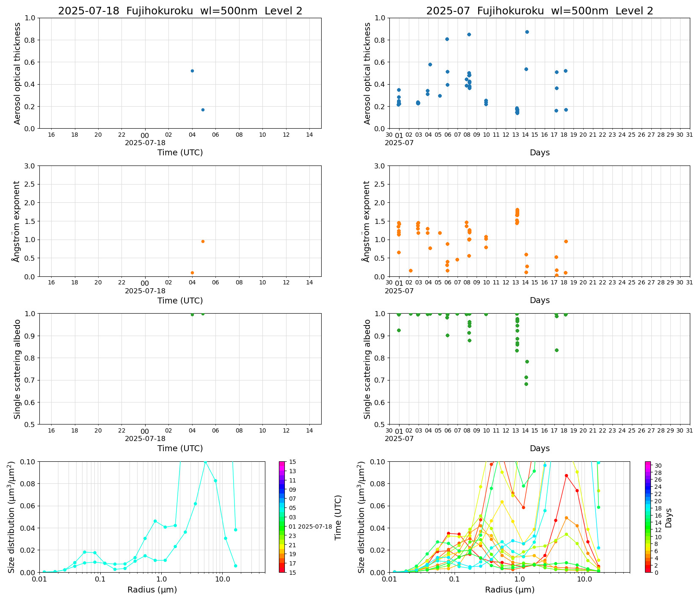Select the daily albedo point at 04 UTC
This screenshot has height=601, width=700.
[x=192, y=314]
